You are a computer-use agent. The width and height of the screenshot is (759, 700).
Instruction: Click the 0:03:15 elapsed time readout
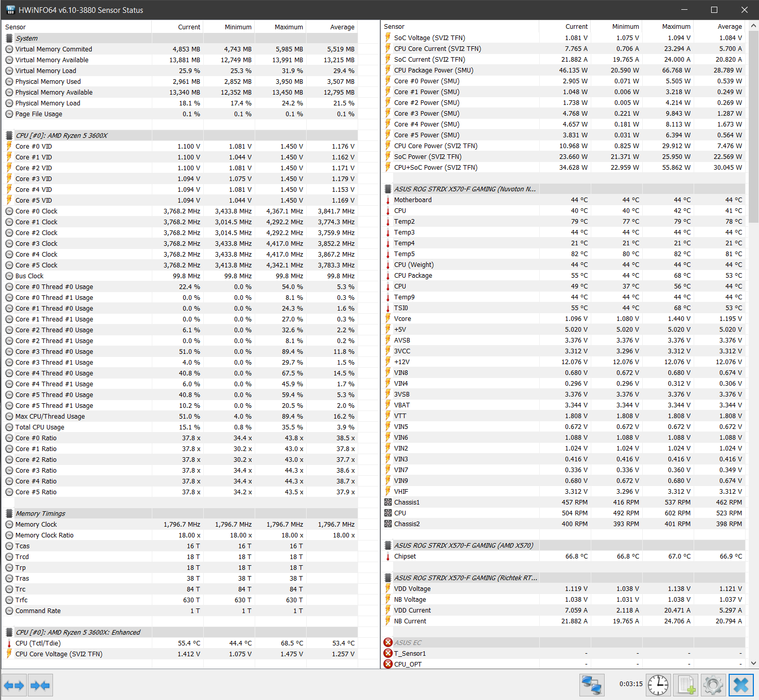(x=631, y=684)
